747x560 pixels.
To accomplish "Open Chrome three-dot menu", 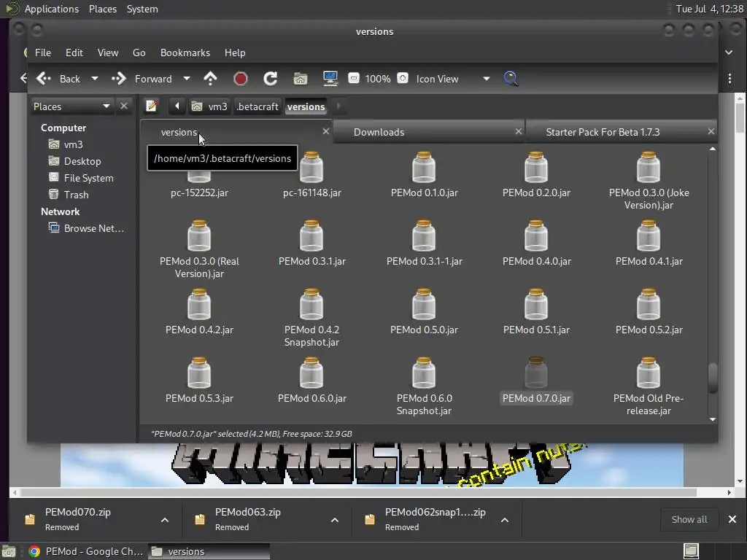I will [x=729, y=79].
